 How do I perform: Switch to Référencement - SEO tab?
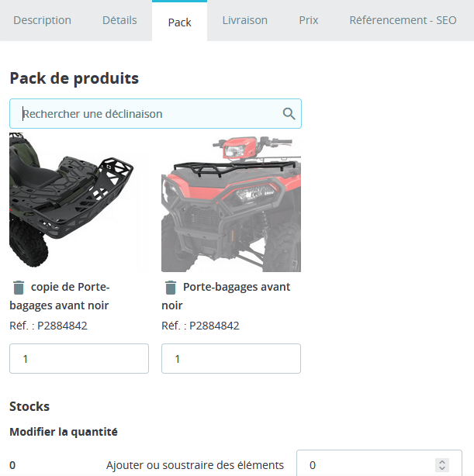click(x=403, y=20)
